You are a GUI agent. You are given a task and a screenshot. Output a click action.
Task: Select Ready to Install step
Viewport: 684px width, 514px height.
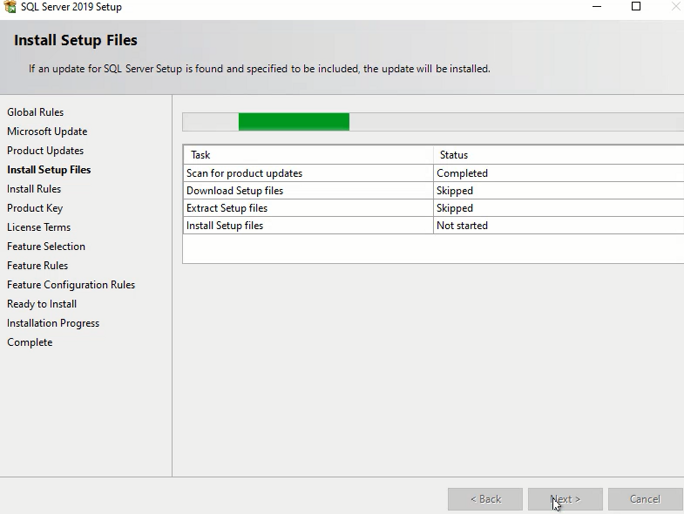42,304
